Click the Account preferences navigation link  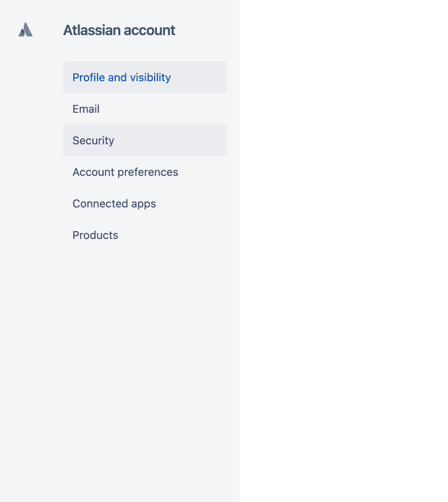click(145, 172)
